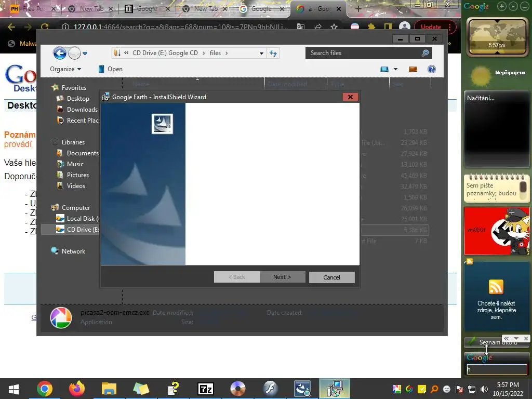Select Favorites in the navigation pane

69,87
